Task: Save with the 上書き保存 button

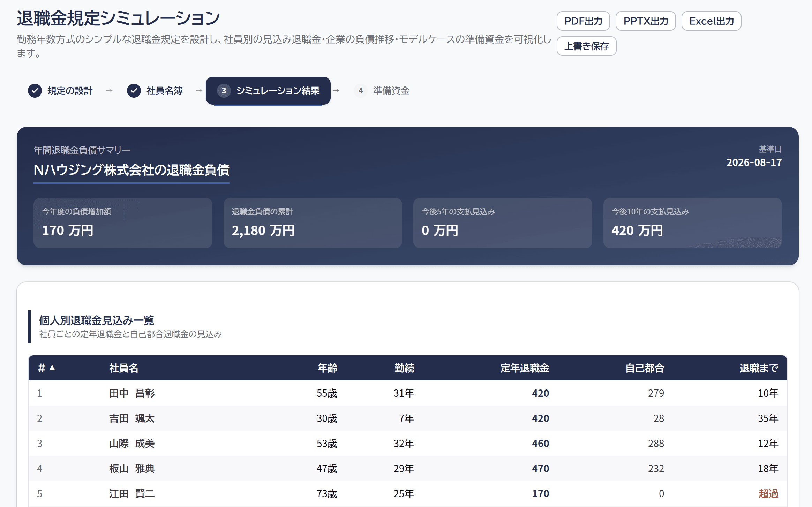Action: click(x=587, y=46)
